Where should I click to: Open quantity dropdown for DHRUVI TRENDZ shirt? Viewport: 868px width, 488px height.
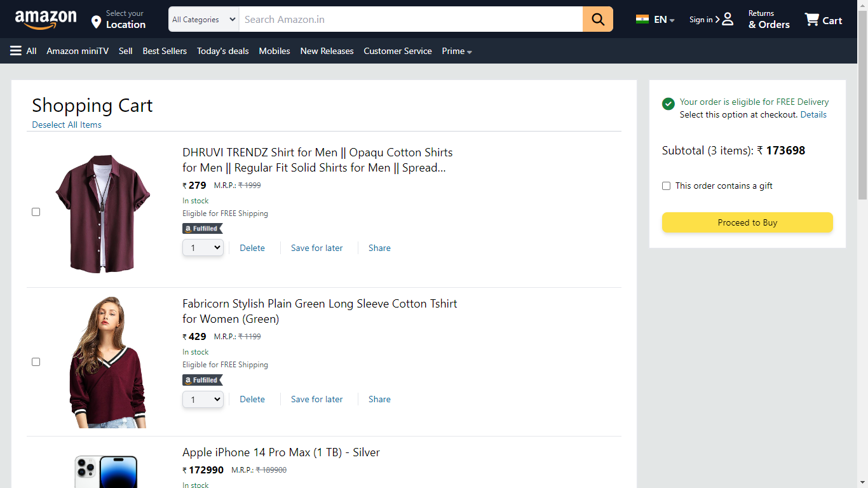[203, 248]
